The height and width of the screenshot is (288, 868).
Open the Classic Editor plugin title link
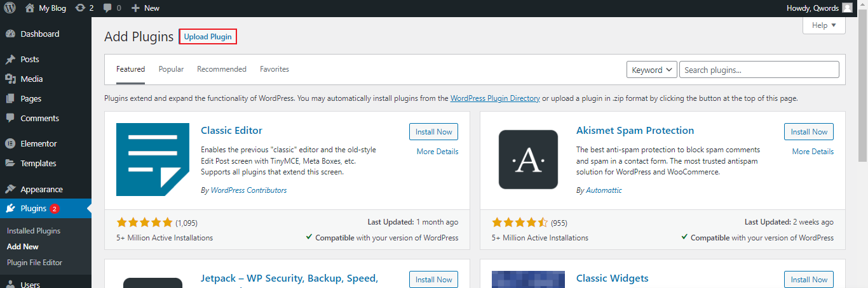coord(231,131)
